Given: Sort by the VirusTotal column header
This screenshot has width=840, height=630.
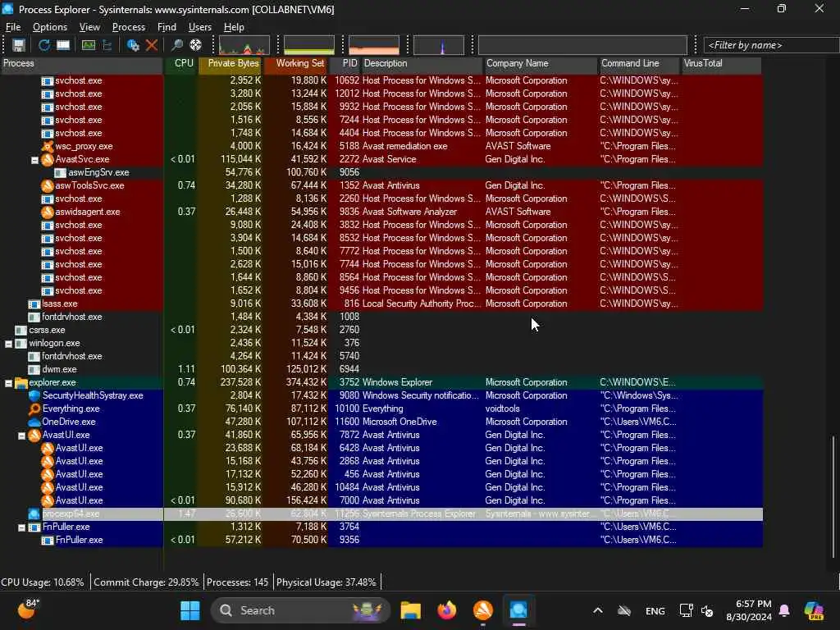Looking at the screenshot, I should click(722, 63).
